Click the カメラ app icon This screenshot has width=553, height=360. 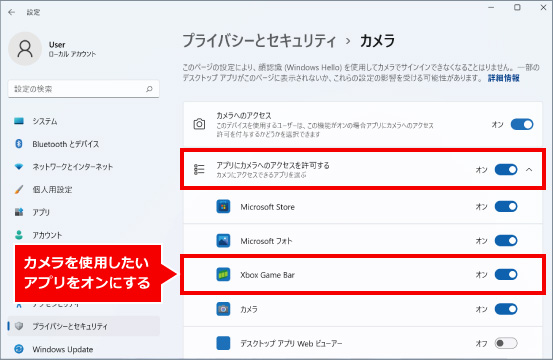223,309
